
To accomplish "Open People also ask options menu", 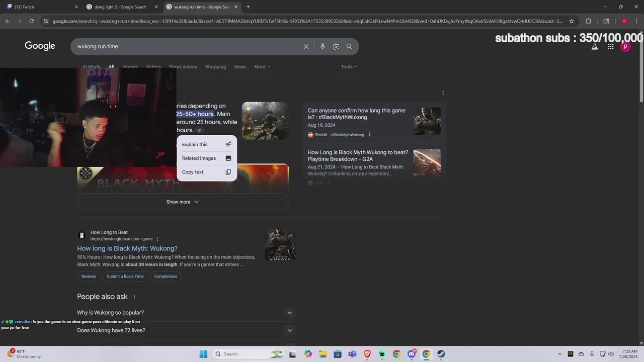I will pos(134,297).
